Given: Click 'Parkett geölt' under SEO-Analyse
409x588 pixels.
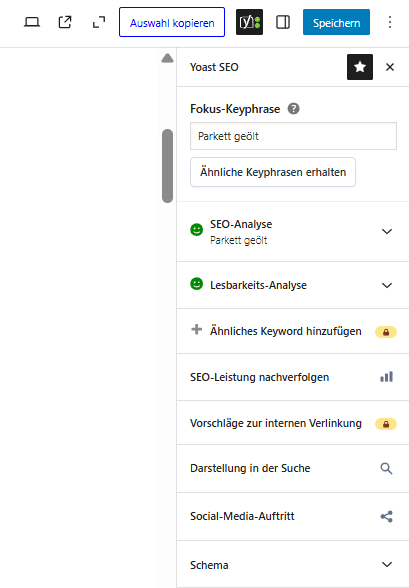Looking at the screenshot, I should [x=239, y=240].
